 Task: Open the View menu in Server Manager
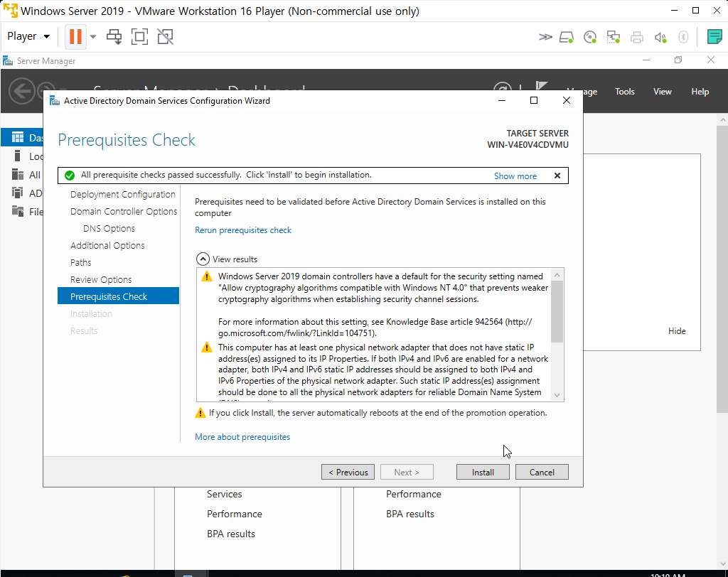pos(662,92)
